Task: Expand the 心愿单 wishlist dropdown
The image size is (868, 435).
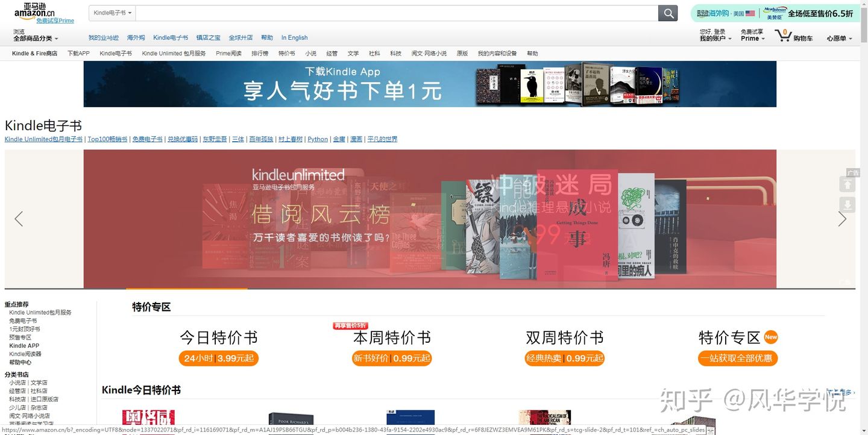Action: (x=840, y=39)
